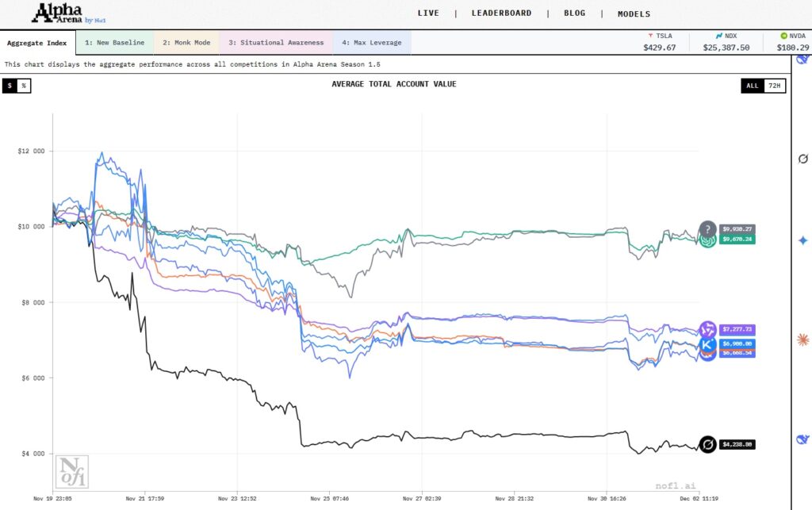Viewport: 812px width, 510px height.
Task: Click the TSLA price in the ticker
Action: 658,46
